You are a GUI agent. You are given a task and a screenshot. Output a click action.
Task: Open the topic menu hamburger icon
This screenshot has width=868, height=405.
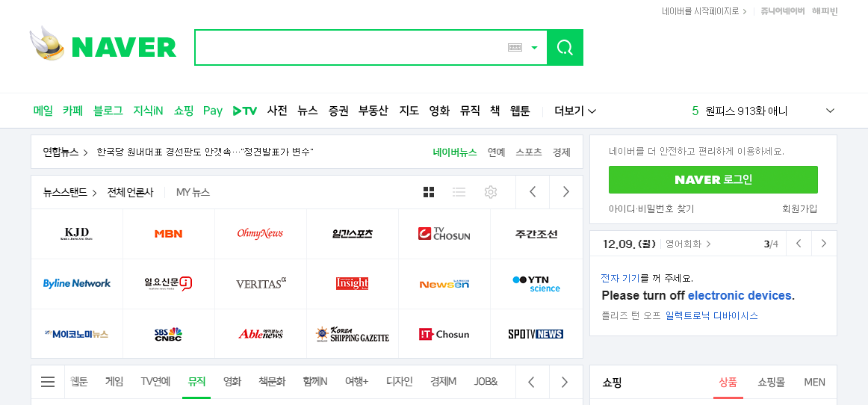[48, 382]
